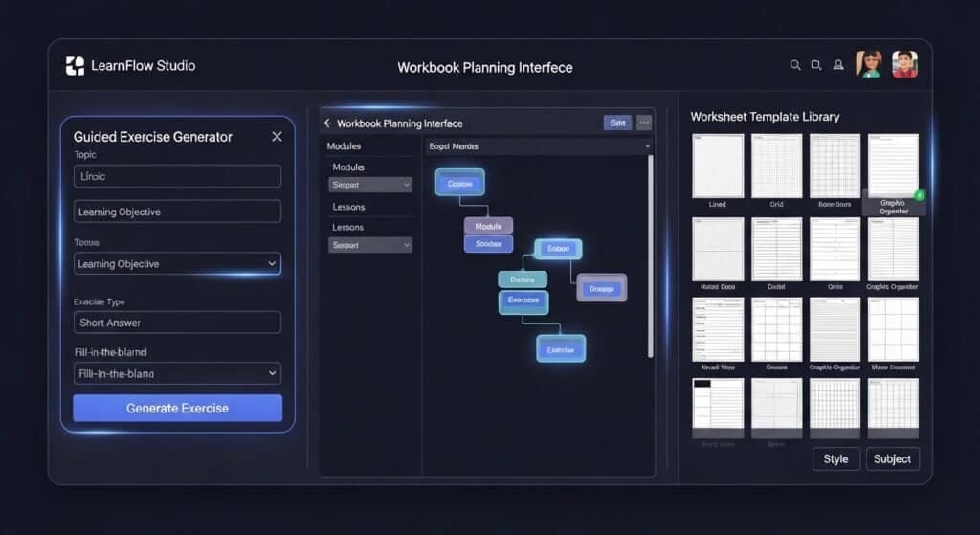This screenshot has height=535, width=980.
Task: Select the purple-bordered node at far right
Action: 601,288
